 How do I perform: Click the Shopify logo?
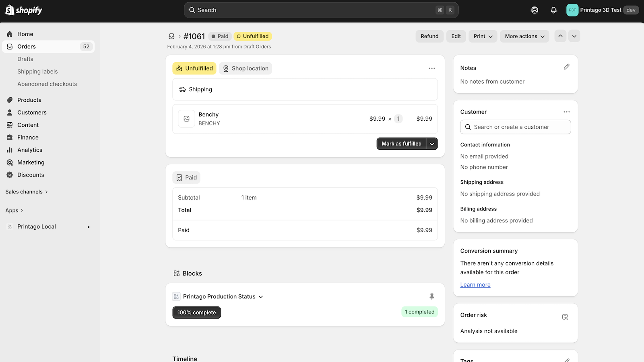[x=23, y=10]
